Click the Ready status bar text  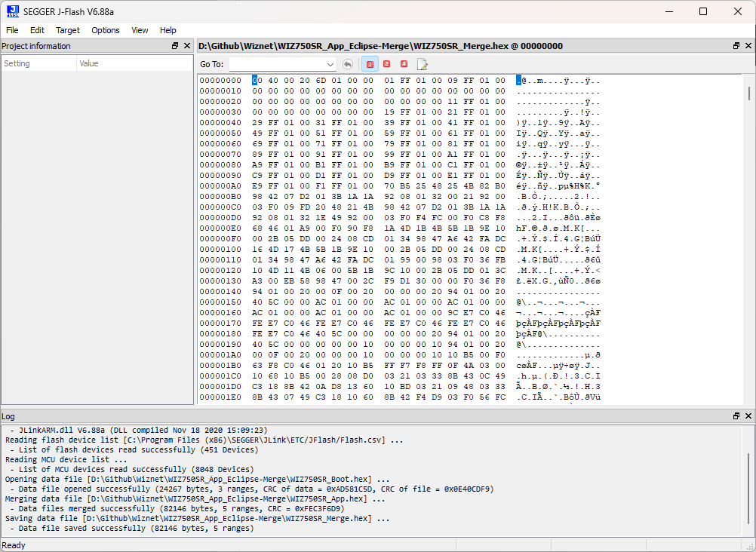[14, 545]
